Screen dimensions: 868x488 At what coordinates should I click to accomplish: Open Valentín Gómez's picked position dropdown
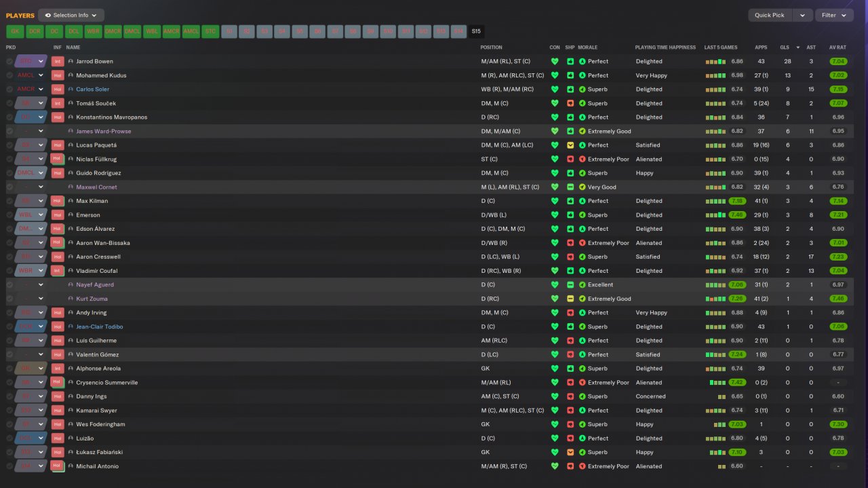pyautogui.click(x=31, y=354)
